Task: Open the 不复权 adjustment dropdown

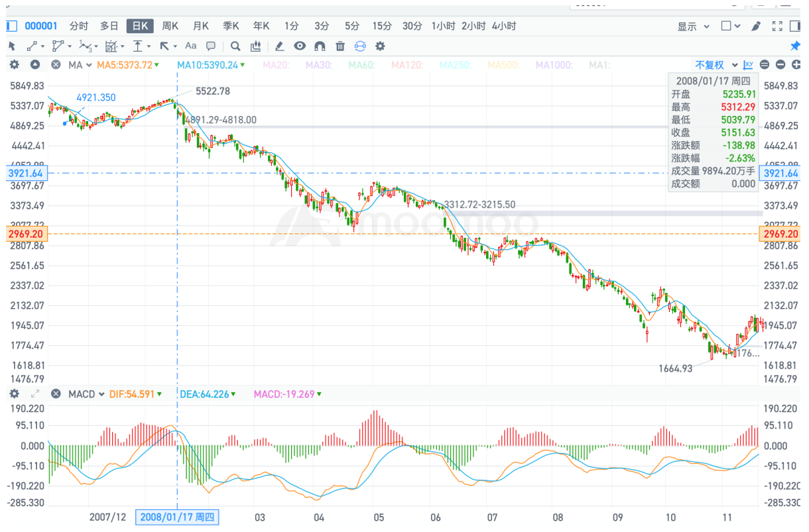Action: click(716, 65)
